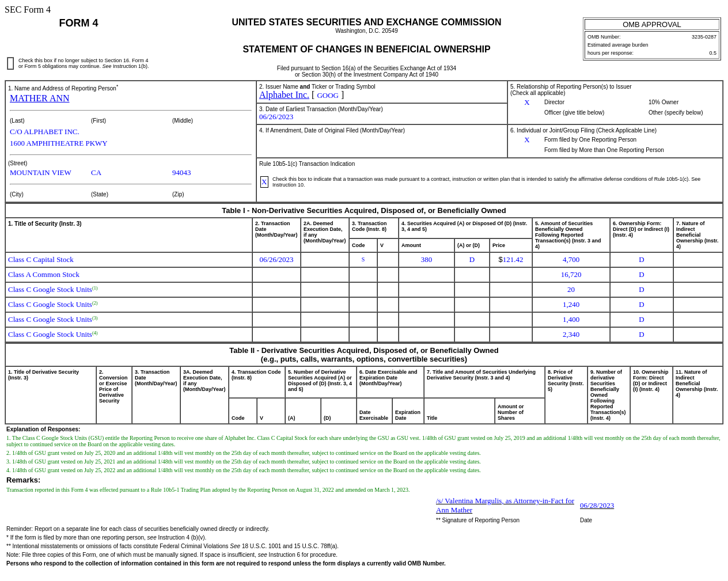Toggle the Rule 10b5-1(c) transaction checkbox
Screen dimensions: 728x581
click(263, 181)
